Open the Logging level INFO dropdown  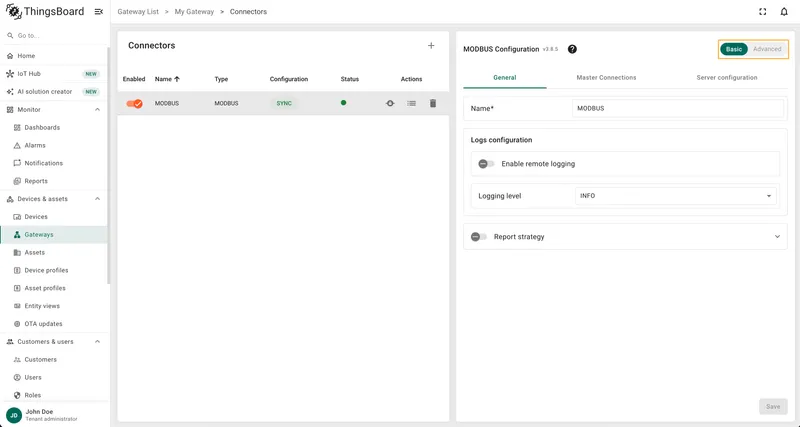click(x=676, y=196)
